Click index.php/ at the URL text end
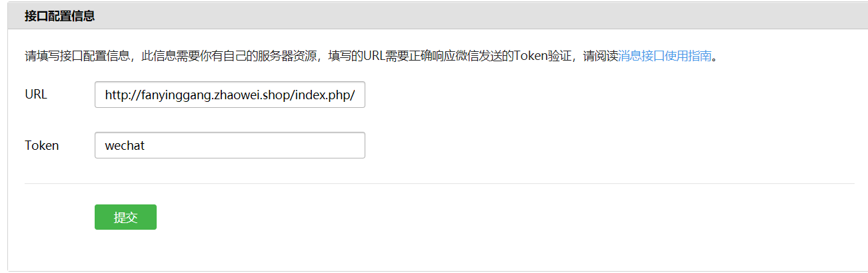This screenshot has height=273, width=868. [333, 95]
